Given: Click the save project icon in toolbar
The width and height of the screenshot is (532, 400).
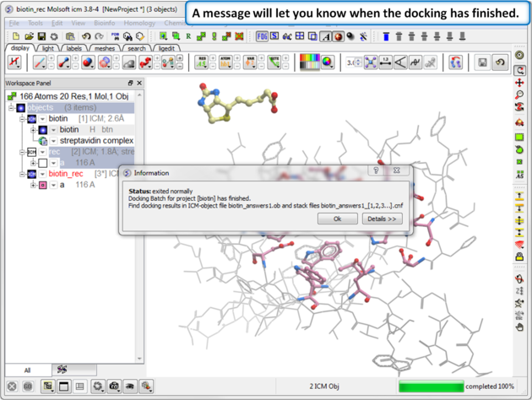Looking at the screenshot, I should coord(41,36).
